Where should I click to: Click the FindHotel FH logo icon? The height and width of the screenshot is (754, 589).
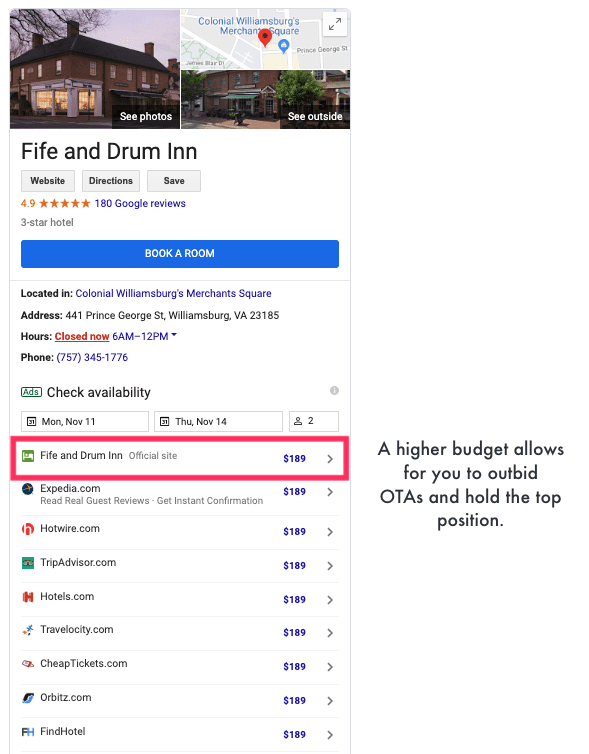(x=28, y=732)
